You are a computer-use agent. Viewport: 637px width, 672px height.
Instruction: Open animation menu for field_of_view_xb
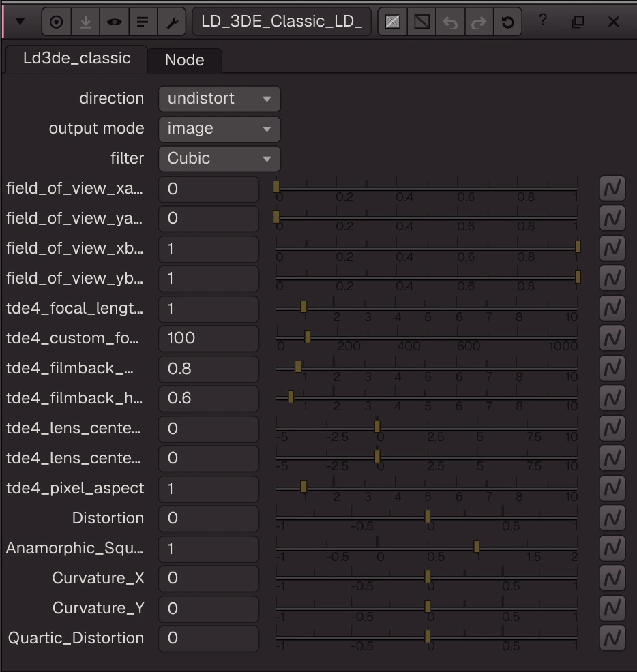(x=612, y=249)
